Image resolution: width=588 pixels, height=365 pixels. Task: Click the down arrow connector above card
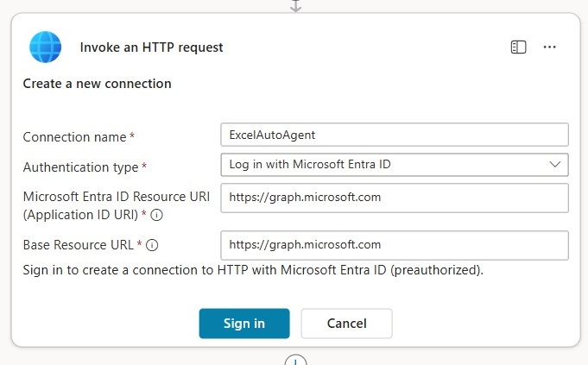[x=296, y=5]
